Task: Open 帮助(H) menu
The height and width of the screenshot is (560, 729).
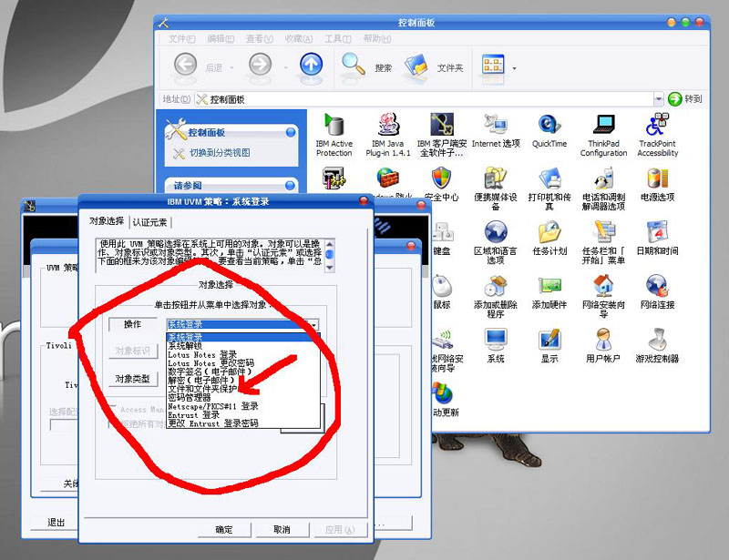Action: [376, 38]
